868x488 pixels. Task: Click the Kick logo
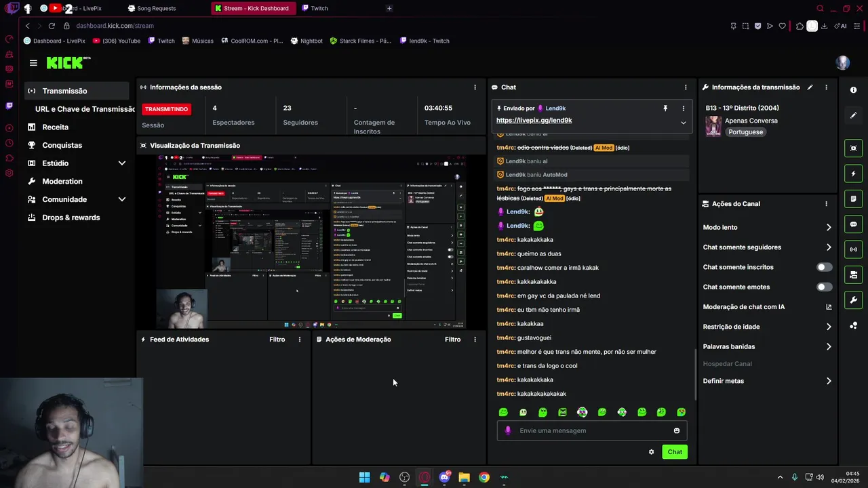pos(68,62)
